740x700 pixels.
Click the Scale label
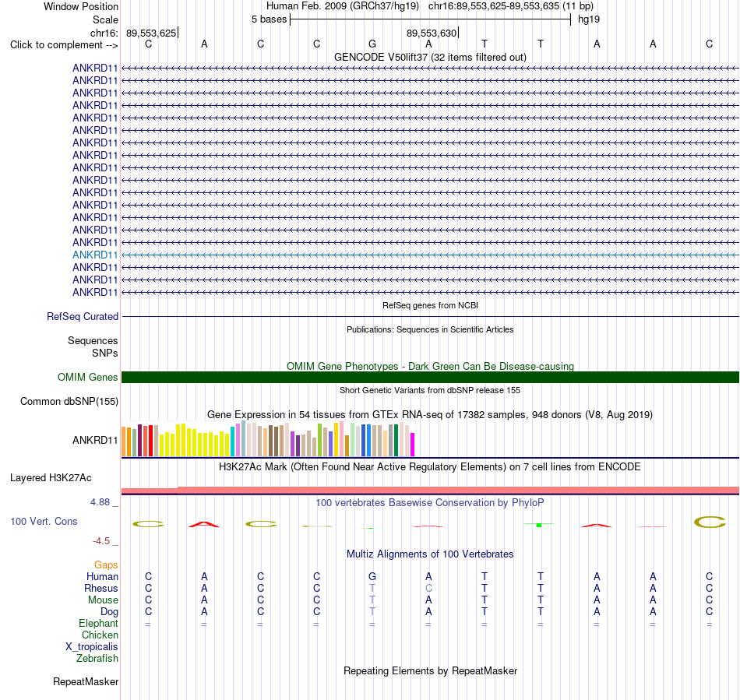pyautogui.click(x=105, y=19)
